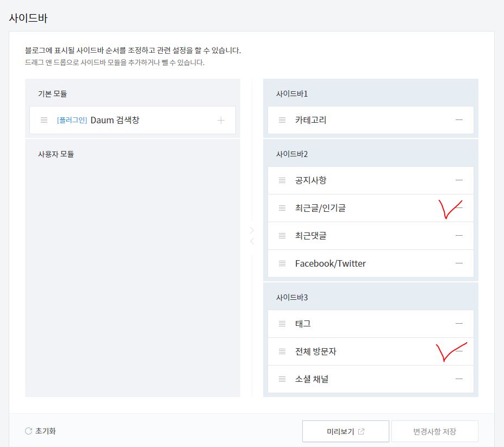Open the 미리보기 preview button

pyautogui.click(x=346, y=431)
